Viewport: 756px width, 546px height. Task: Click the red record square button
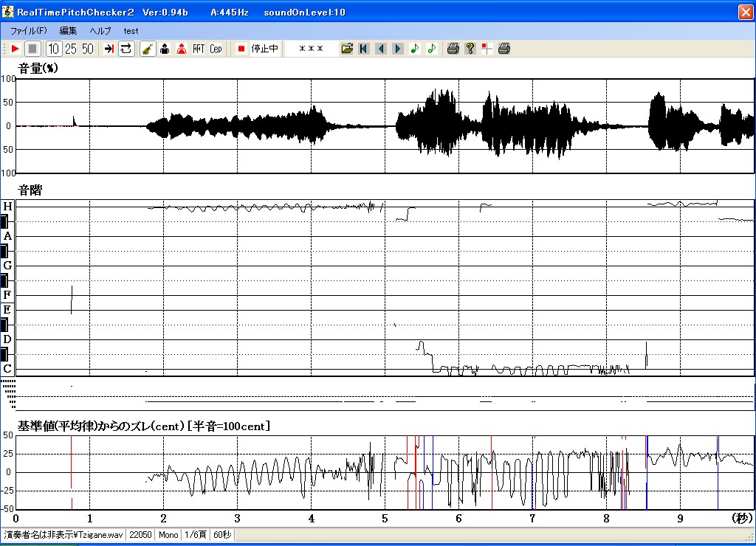[241, 49]
